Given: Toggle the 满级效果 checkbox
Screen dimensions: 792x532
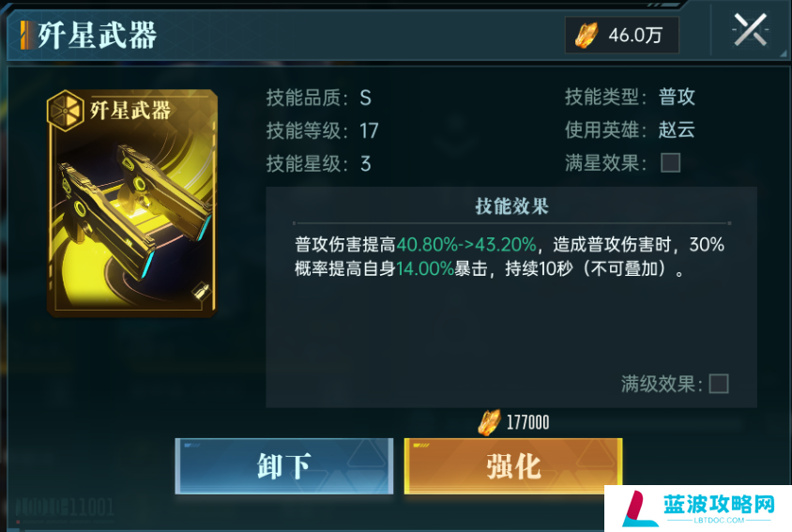Looking at the screenshot, I should (718, 384).
